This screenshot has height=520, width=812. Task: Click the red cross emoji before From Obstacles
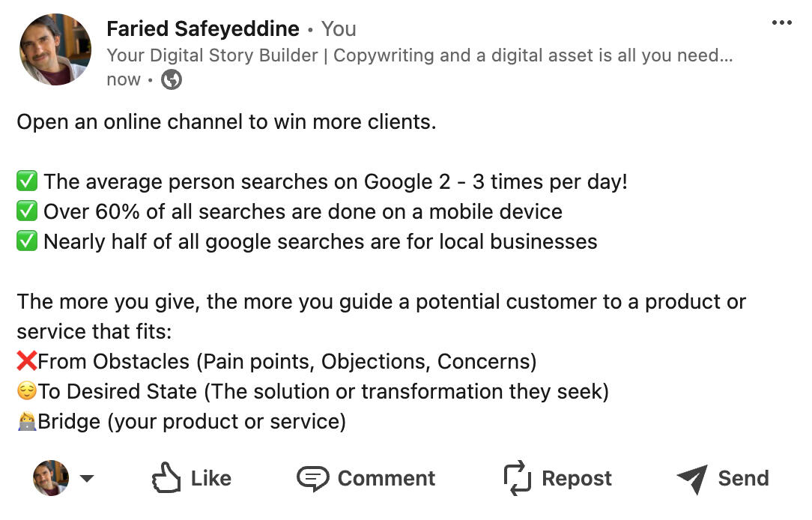[x=26, y=362]
